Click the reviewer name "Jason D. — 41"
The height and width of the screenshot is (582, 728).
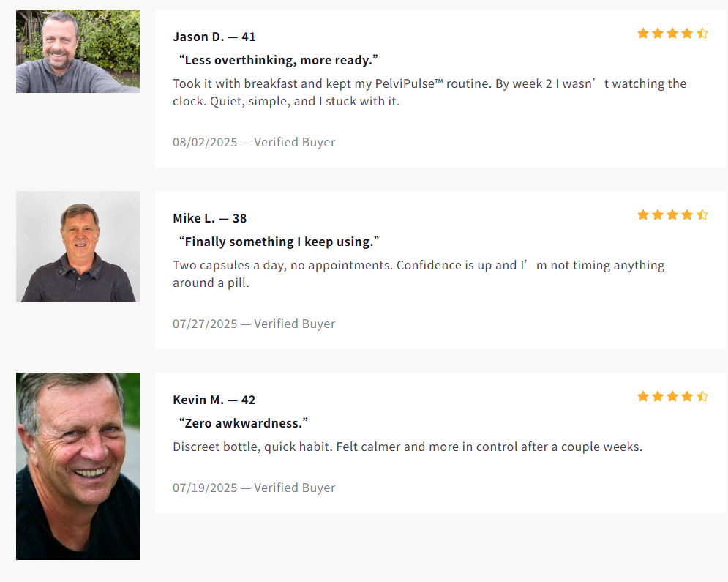point(214,37)
